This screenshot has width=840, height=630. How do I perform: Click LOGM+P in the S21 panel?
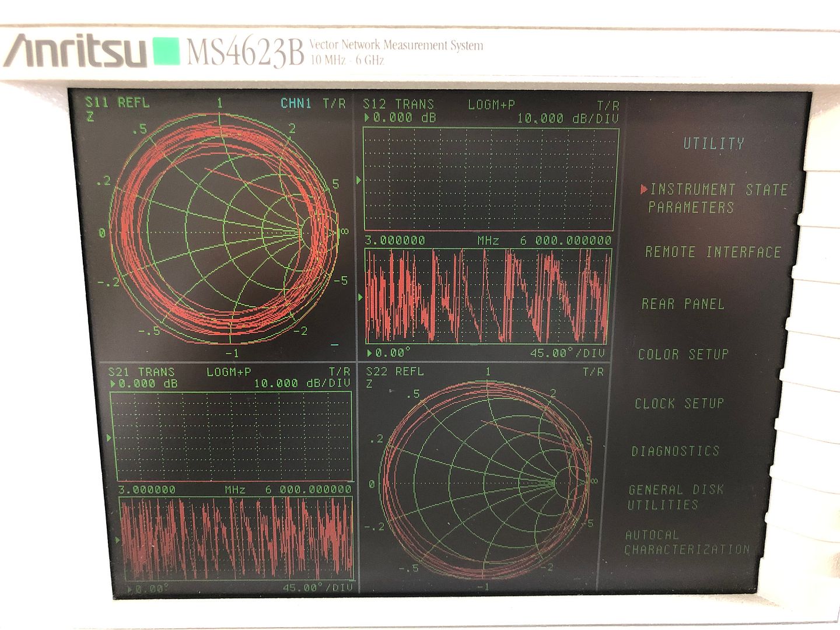click(x=229, y=372)
